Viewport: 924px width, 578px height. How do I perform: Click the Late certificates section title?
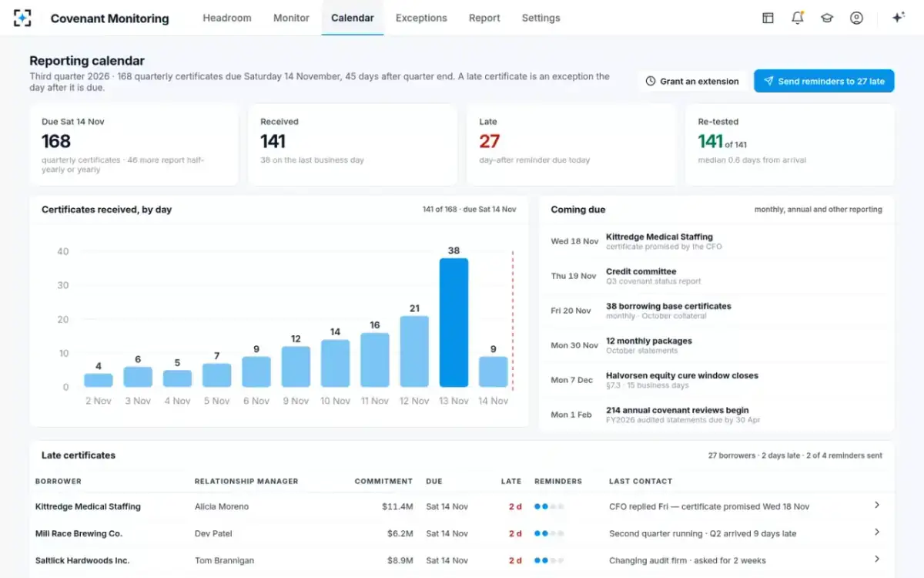point(79,455)
